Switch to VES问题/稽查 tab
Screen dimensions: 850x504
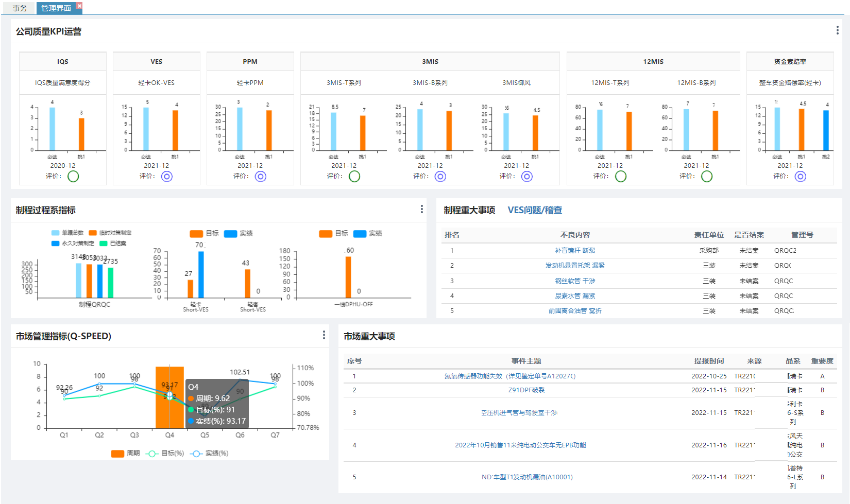click(534, 210)
